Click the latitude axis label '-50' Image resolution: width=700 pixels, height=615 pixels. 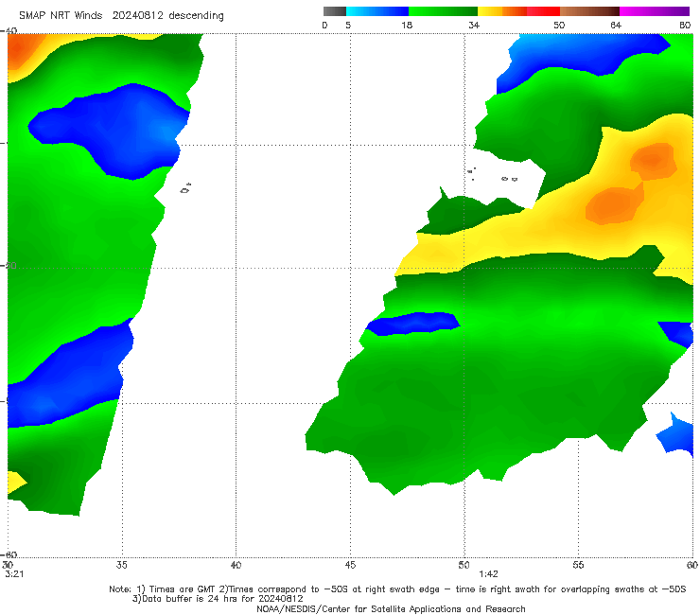coord(9,265)
